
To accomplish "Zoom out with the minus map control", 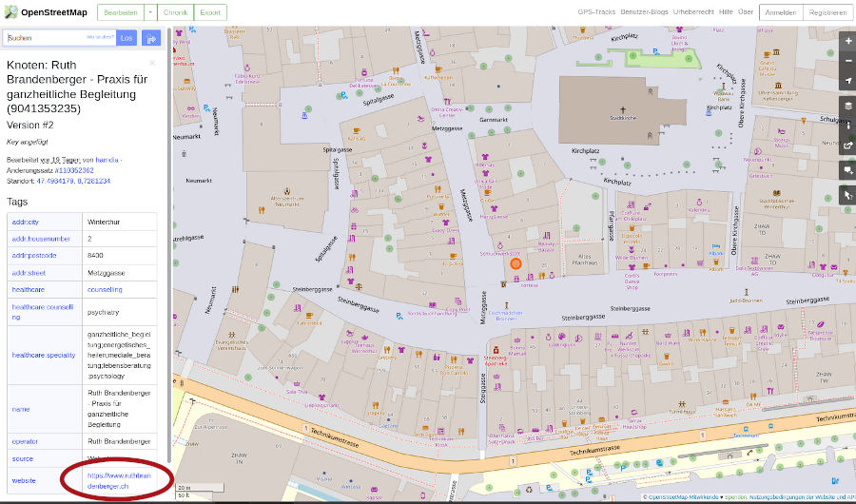I will coord(847,61).
